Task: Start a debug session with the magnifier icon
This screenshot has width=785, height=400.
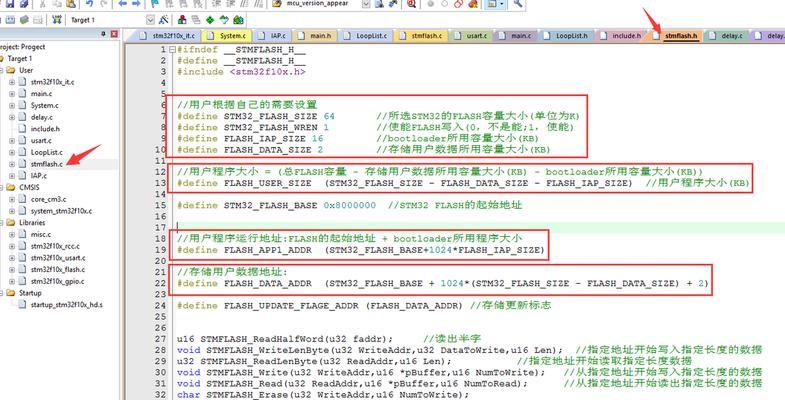Action: click(411, 4)
